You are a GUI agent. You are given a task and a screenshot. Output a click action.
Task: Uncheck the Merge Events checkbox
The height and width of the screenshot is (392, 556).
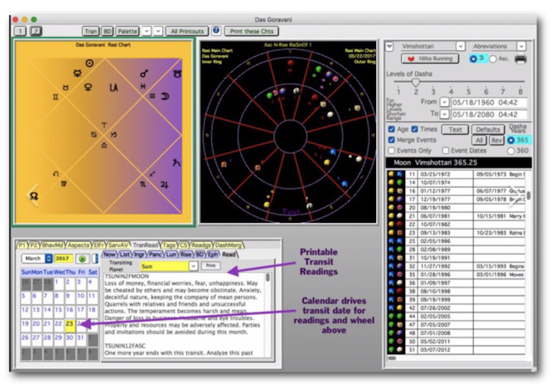coord(393,139)
